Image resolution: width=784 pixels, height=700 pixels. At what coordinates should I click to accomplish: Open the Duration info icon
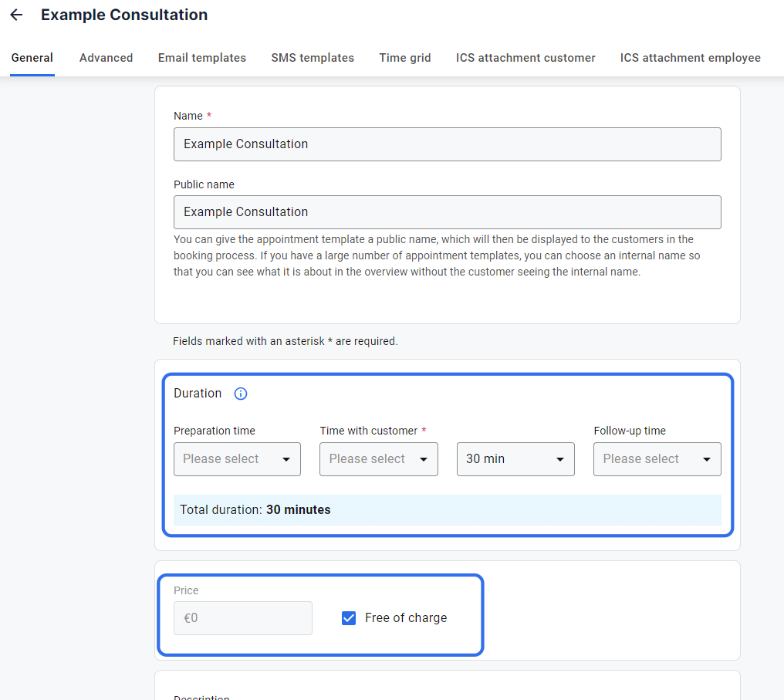pyautogui.click(x=241, y=394)
